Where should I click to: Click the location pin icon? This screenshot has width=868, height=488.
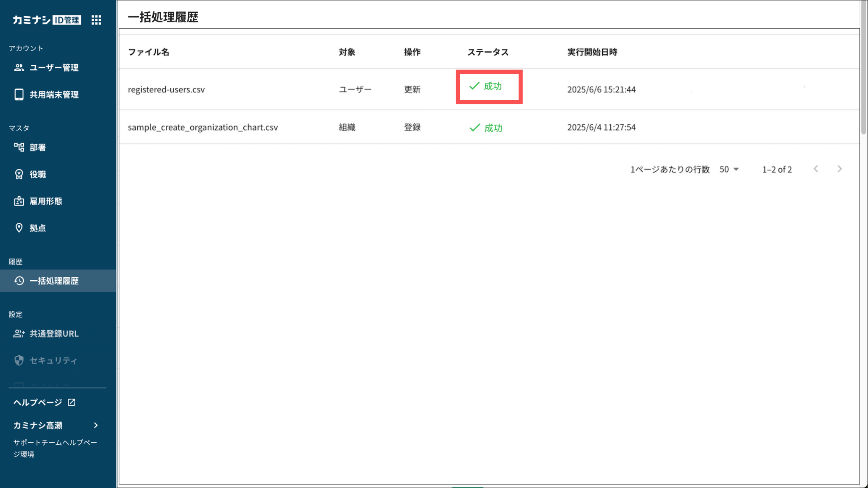tap(19, 228)
